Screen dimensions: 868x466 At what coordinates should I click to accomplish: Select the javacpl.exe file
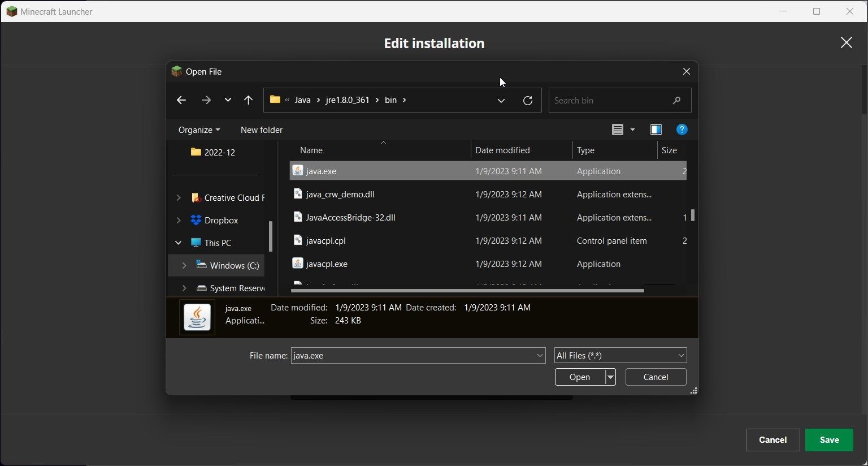click(327, 264)
